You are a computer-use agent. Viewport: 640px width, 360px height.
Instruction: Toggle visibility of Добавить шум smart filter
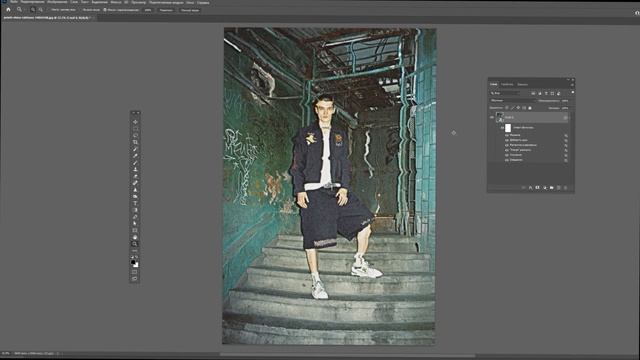(x=507, y=140)
